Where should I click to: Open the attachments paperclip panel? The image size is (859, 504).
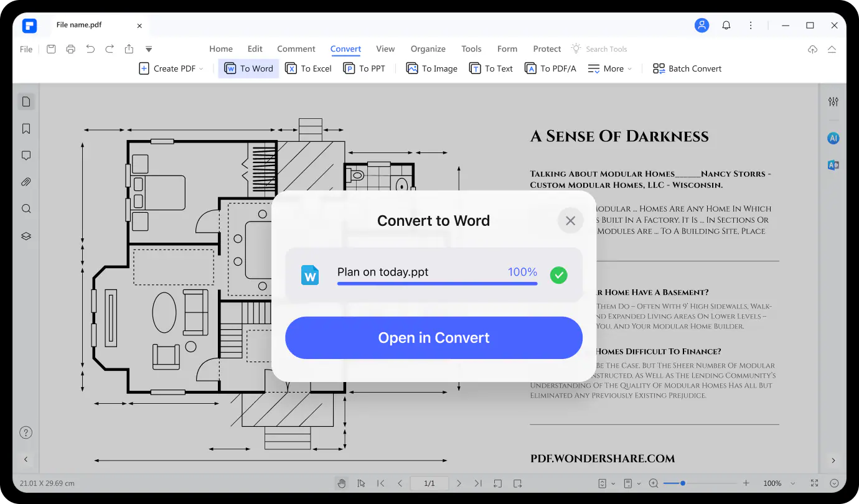click(26, 182)
